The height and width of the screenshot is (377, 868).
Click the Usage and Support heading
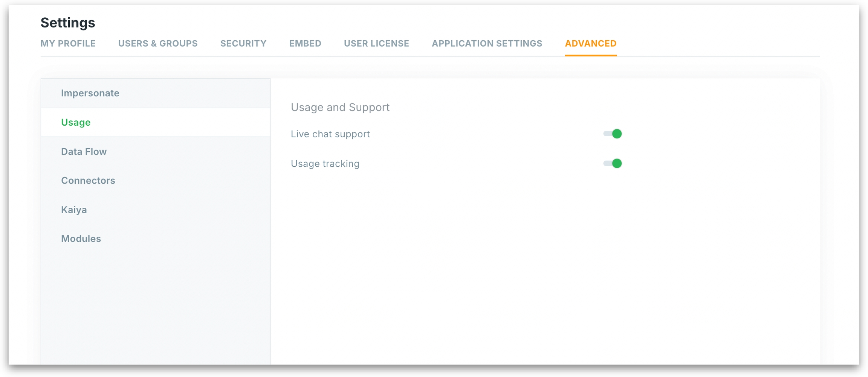(x=340, y=107)
